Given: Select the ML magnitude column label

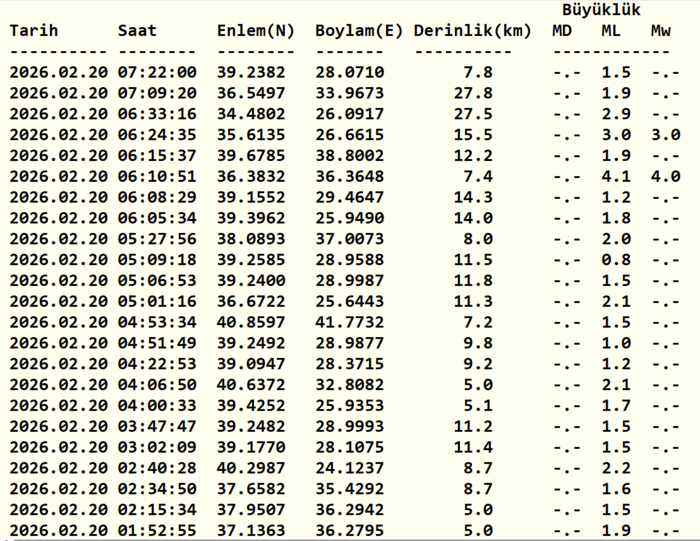Looking at the screenshot, I should [x=612, y=30].
